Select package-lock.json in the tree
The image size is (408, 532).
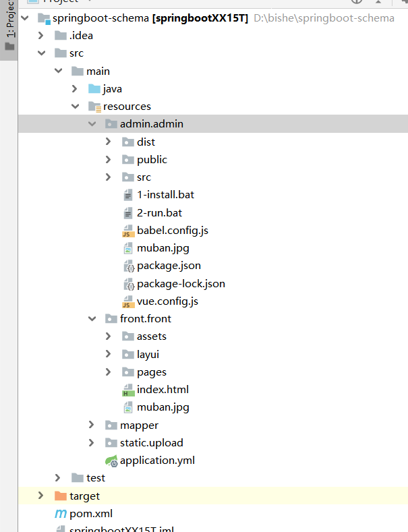pos(181,283)
